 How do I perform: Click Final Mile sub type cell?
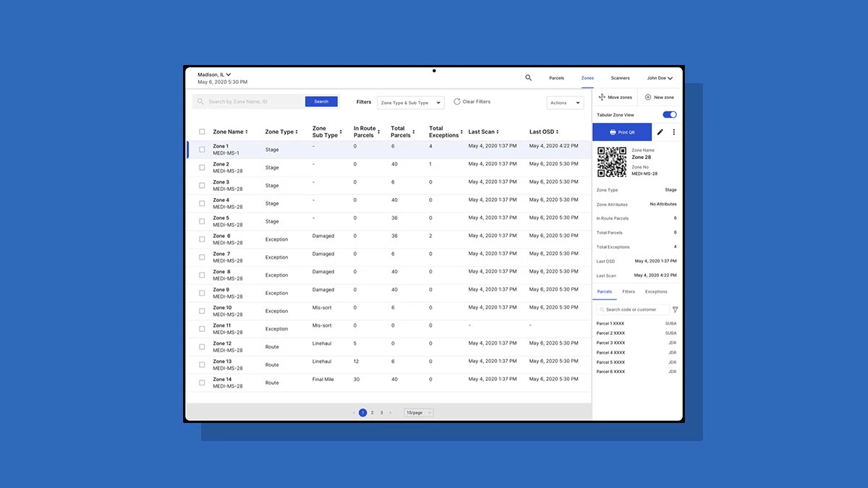pos(323,380)
